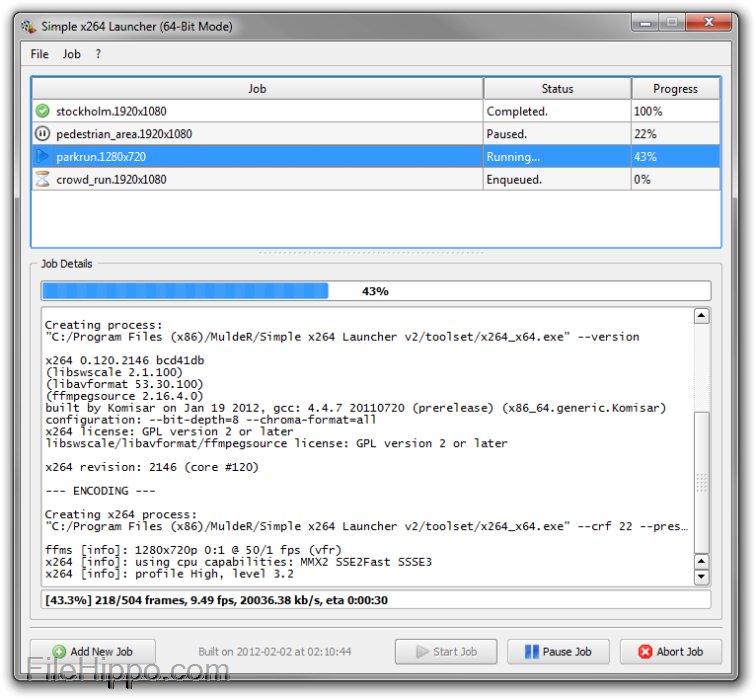
Task: Click the green completed icon beside stockholm job
Action: click(42, 111)
